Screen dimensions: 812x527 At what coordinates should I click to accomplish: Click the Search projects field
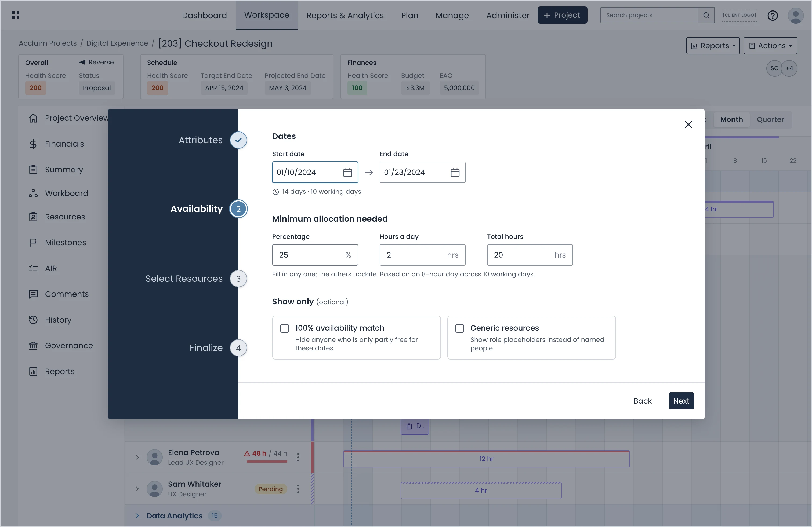point(649,15)
